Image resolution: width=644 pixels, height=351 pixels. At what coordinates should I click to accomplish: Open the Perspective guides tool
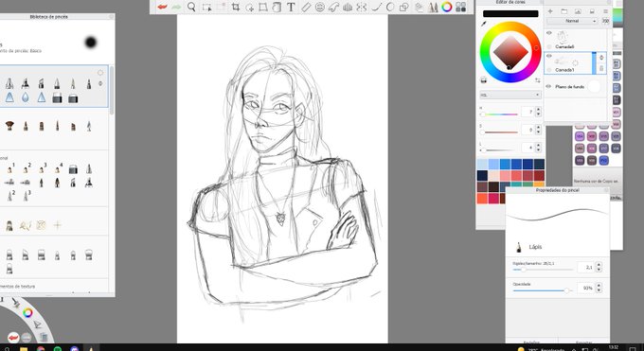(x=348, y=7)
